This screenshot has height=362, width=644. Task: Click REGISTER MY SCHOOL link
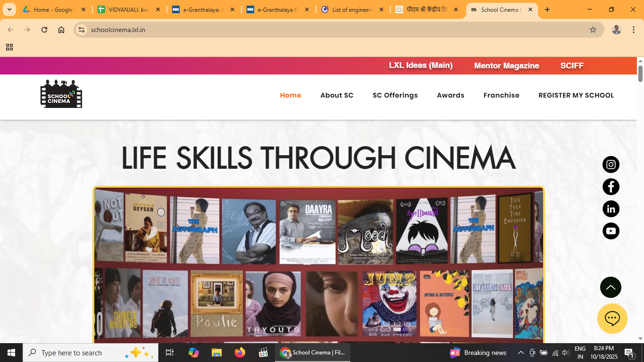point(576,95)
